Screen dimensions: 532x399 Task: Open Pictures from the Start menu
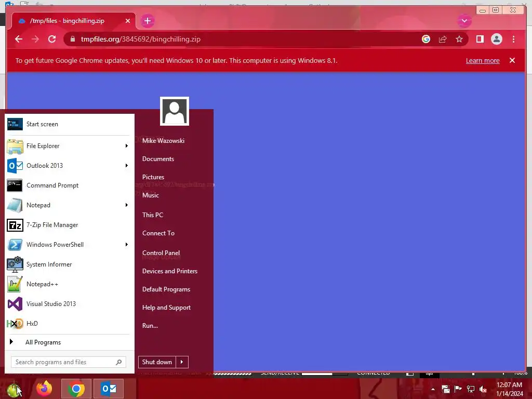(x=153, y=177)
